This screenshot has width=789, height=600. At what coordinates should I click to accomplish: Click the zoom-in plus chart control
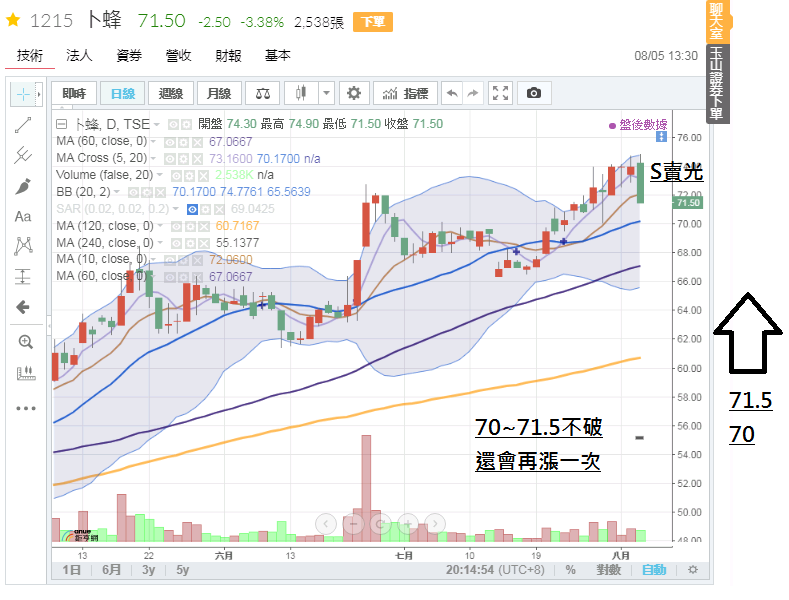408,524
